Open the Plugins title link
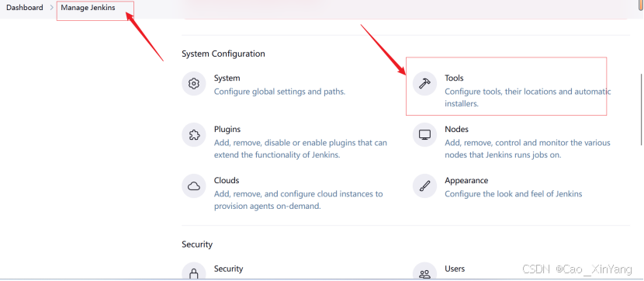 click(x=227, y=130)
